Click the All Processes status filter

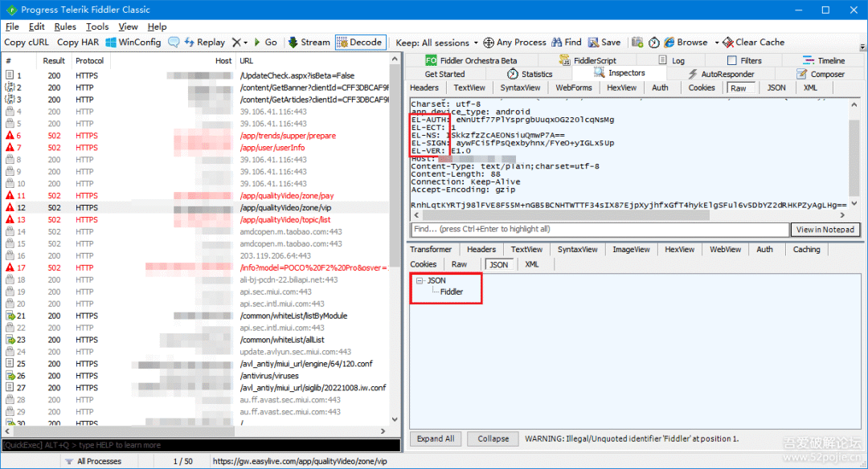pos(93,461)
